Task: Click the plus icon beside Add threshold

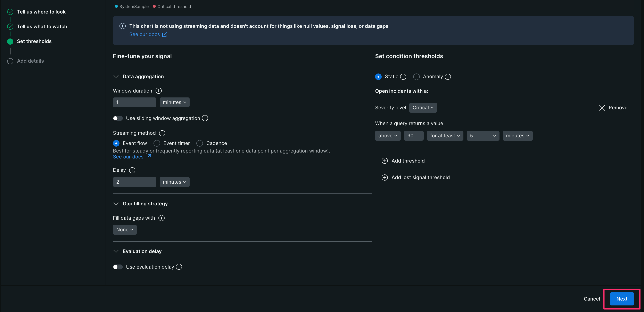Action: tap(385, 161)
